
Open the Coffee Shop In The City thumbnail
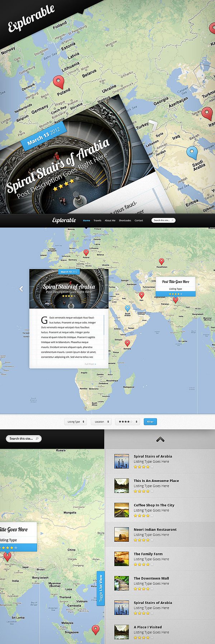(121, 510)
